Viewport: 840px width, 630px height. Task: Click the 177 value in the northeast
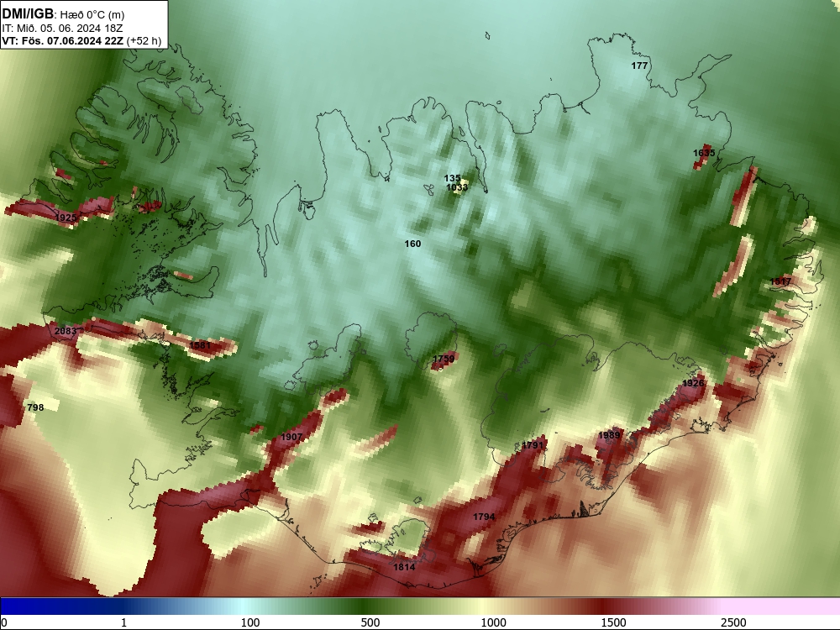[639, 66]
